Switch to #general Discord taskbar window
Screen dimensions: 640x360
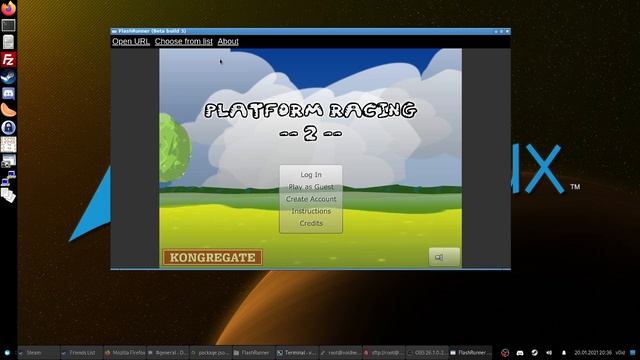click(x=167, y=353)
